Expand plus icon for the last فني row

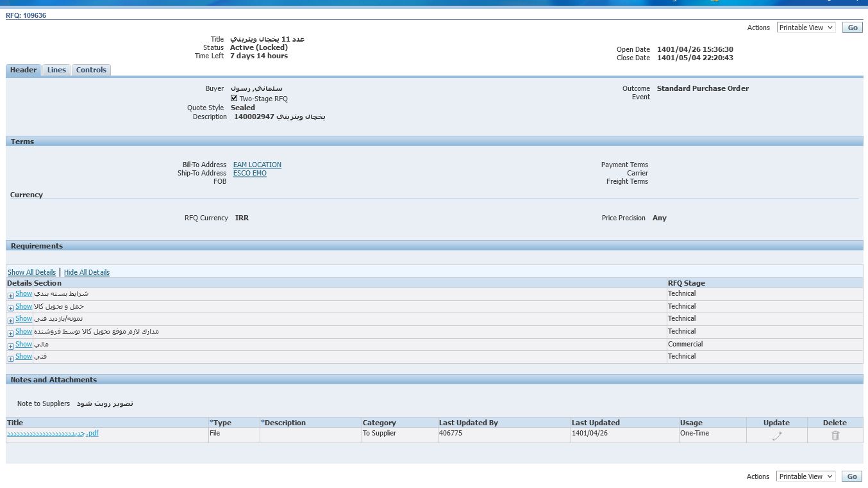pyautogui.click(x=10, y=359)
